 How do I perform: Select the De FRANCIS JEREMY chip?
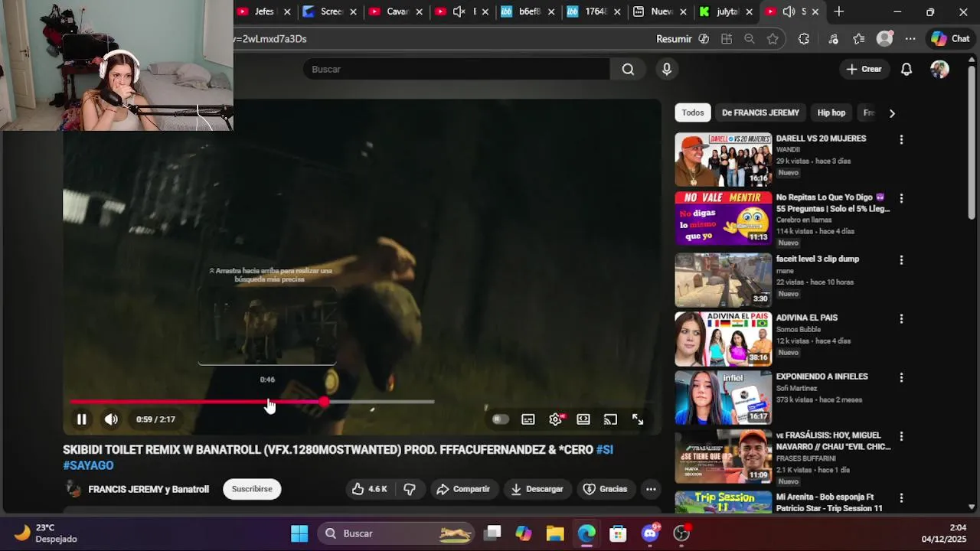[x=760, y=112]
